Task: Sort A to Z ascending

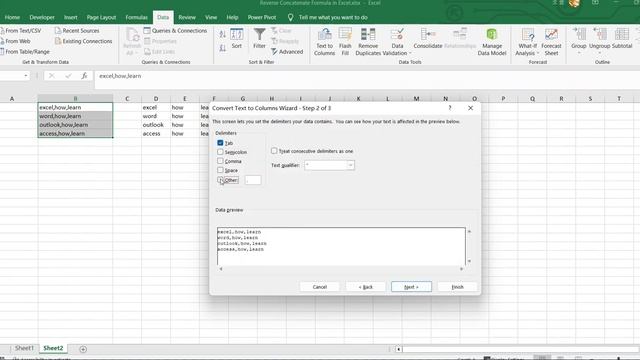Action: coord(222,34)
